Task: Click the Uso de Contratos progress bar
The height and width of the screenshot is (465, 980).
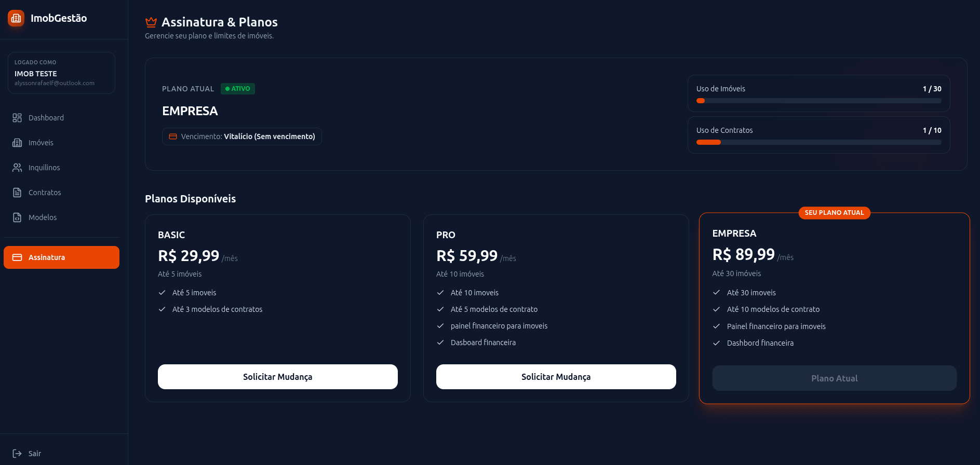Action: point(818,142)
